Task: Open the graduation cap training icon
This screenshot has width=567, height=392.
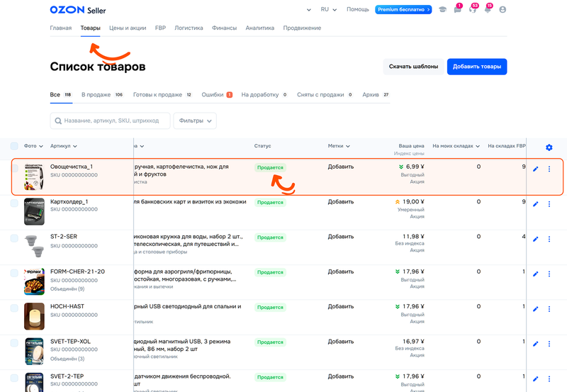Action: pos(442,9)
